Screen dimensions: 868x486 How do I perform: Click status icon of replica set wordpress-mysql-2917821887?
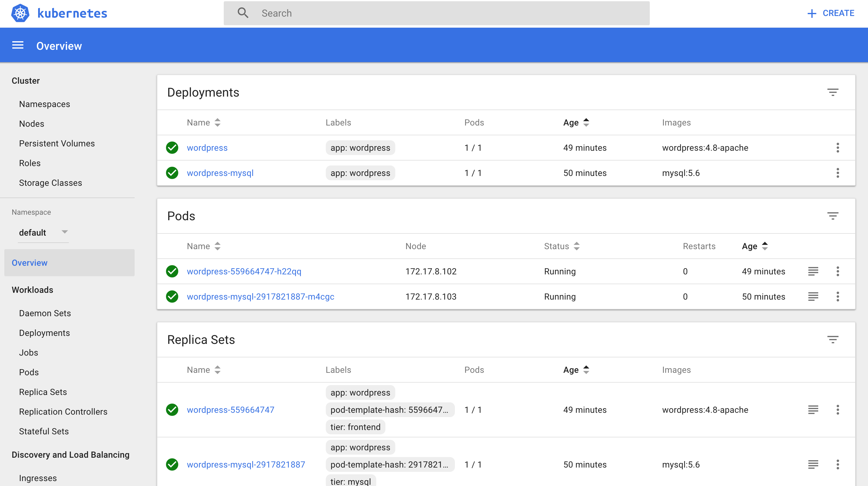point(172,464)
